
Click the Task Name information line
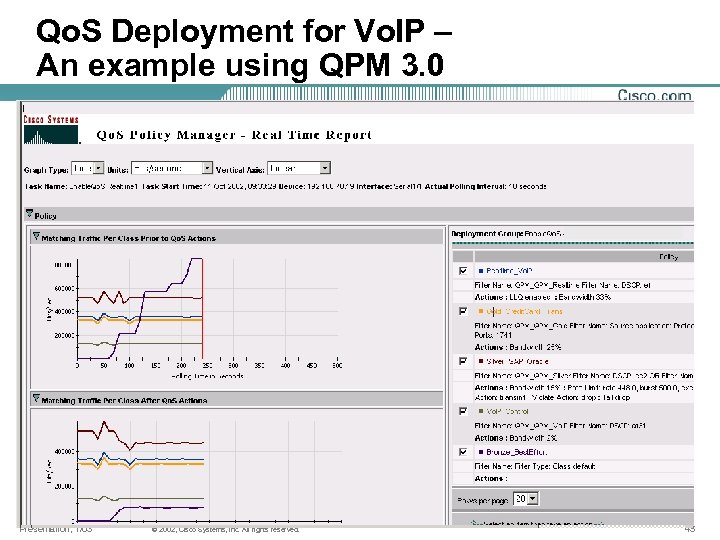click(x=285, y=186)
